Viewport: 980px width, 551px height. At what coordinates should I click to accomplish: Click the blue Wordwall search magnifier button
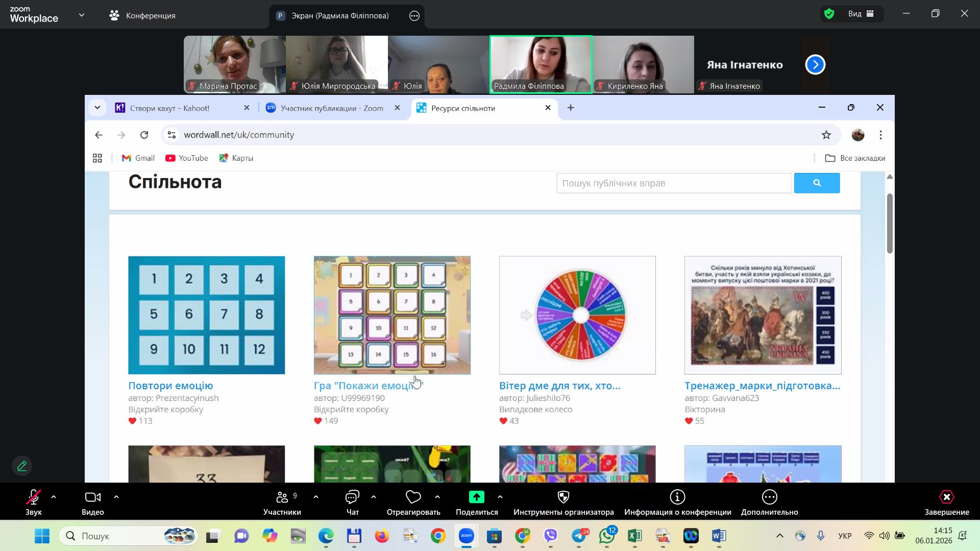817,183
